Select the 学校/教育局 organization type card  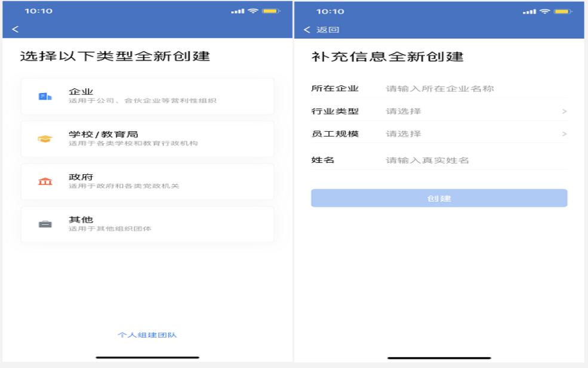[147, 139]
